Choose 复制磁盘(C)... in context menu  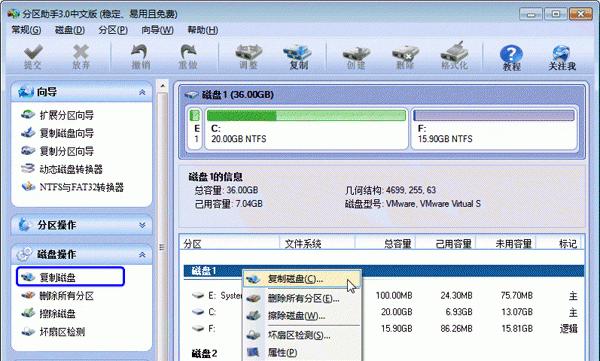click(302, 279)
